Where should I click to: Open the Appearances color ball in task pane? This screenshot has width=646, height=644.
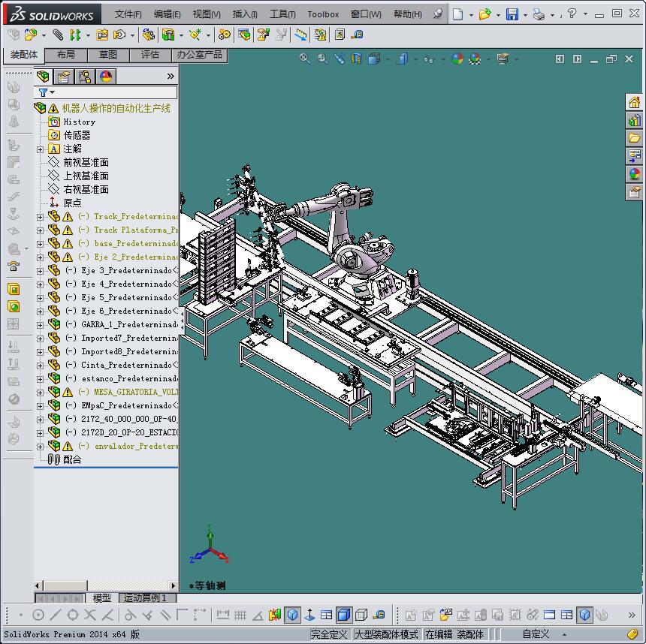click(x=635, y=174)
